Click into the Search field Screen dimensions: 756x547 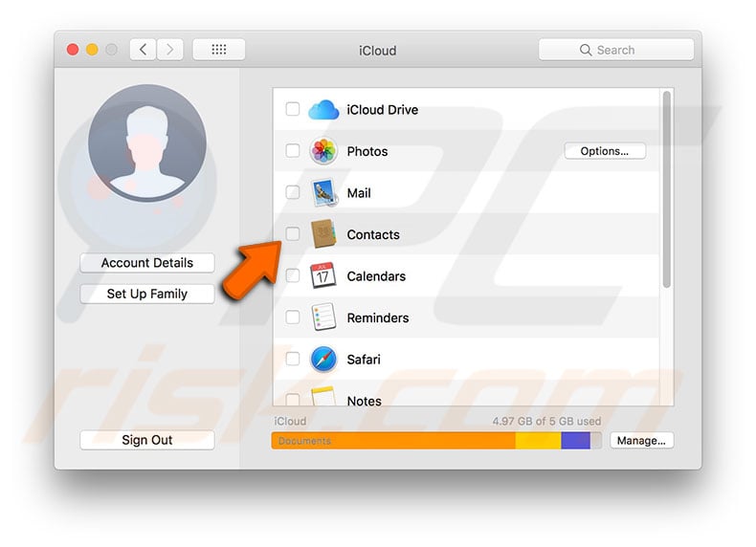[x=616, y=50]
